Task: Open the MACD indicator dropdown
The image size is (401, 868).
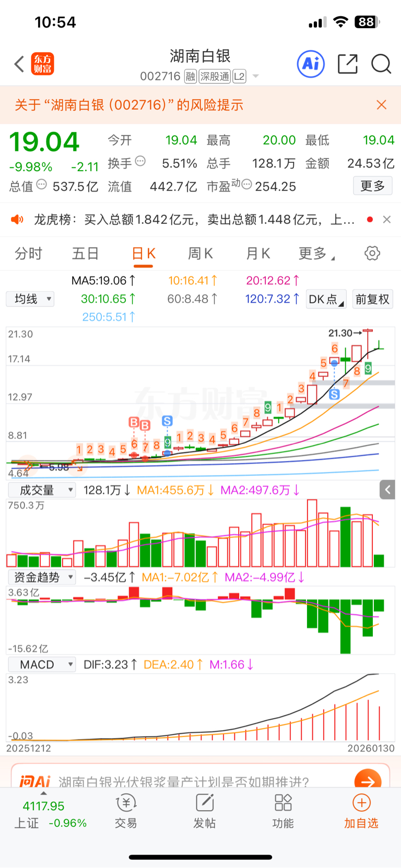Action: point(42,664)
